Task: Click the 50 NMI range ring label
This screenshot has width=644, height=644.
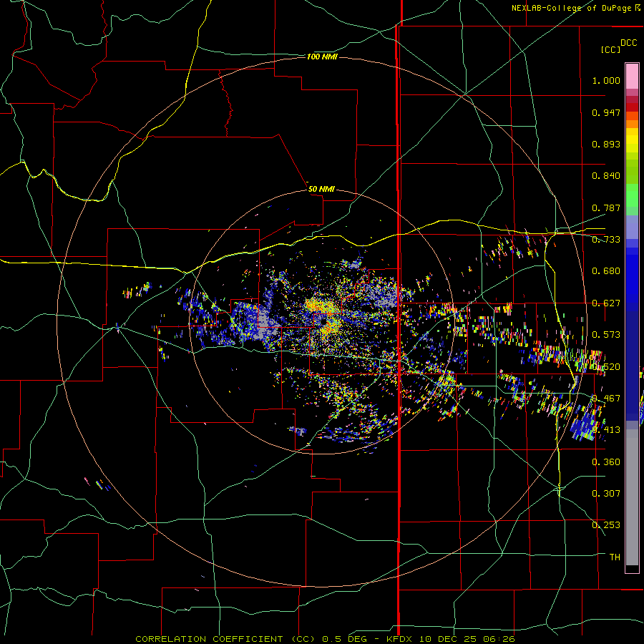Action: click(x=321, y=189)
